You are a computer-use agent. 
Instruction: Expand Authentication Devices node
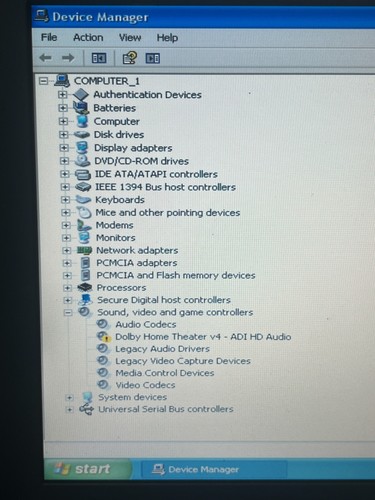tap(62, 94)
